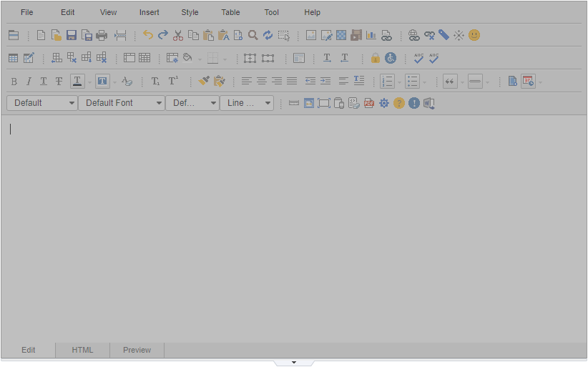Apply cell background color with paint bucket
Viewport: 588px width, 367px height.
pyautogui.click(x=187, y=58)
